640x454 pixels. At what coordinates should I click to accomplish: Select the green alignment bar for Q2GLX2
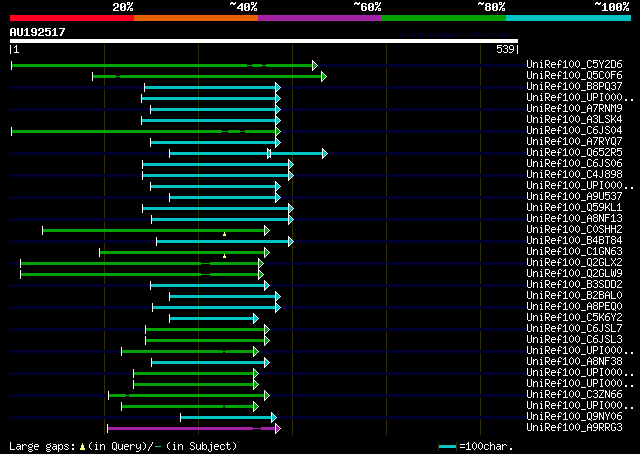coord(140,264)
